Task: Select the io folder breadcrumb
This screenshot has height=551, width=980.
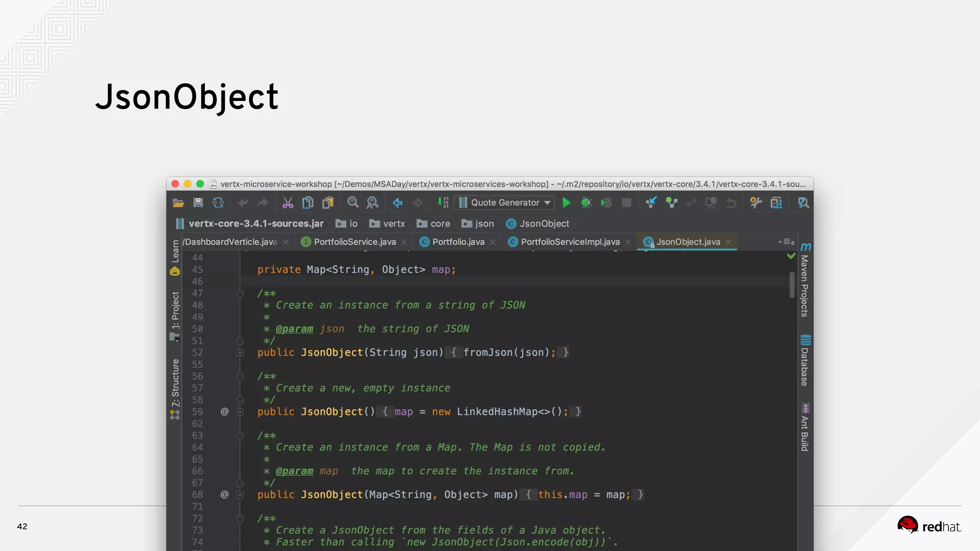Action: 347,223
